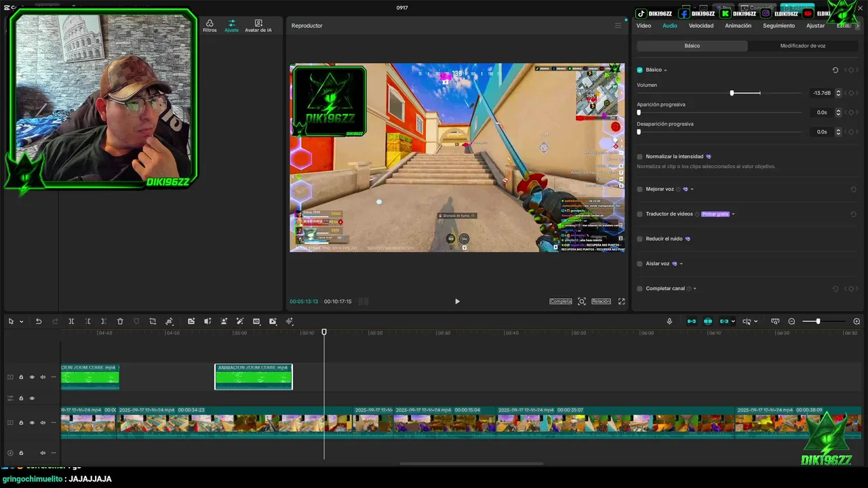The image size is (868, 488).
Task: Start voice recording with microphone icon
Action: point(669,321)
